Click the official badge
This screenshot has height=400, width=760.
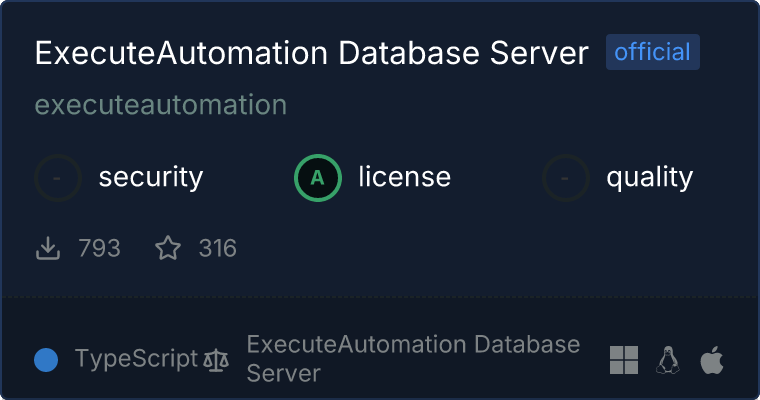(x=652, y=52)
